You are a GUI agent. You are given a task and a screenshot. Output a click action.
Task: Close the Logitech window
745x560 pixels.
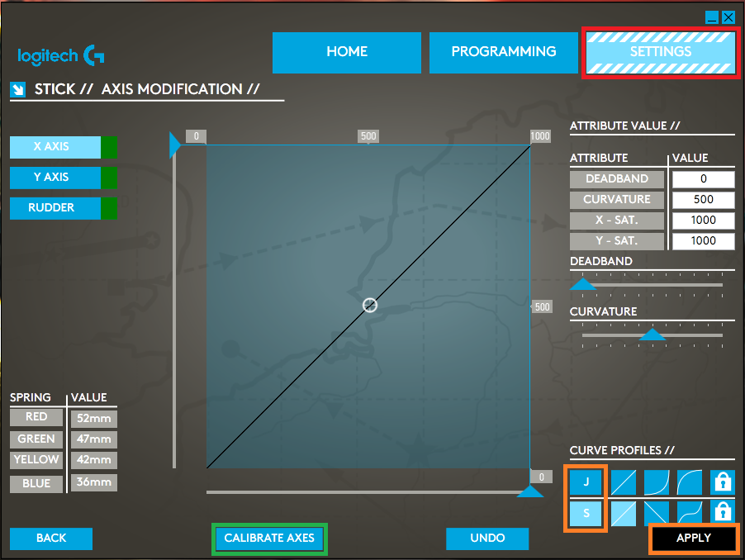pyautogui.click(x=728, y=17)
